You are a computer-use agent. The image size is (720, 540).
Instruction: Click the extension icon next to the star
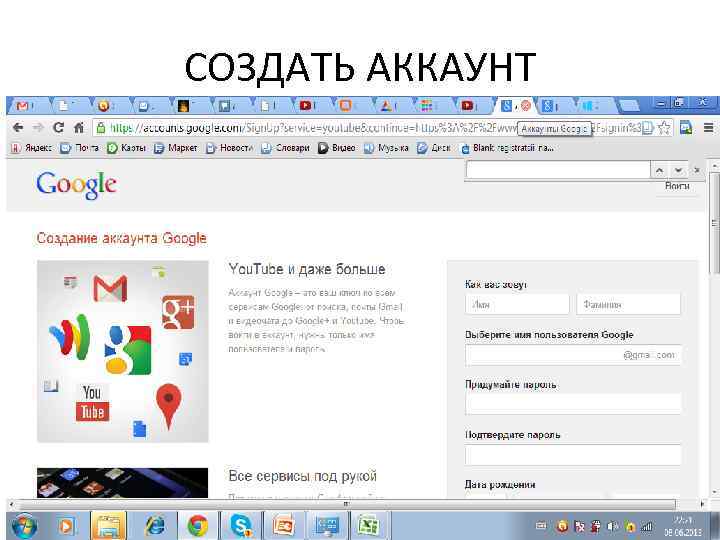pyautogui.click(x=686, y=128)
